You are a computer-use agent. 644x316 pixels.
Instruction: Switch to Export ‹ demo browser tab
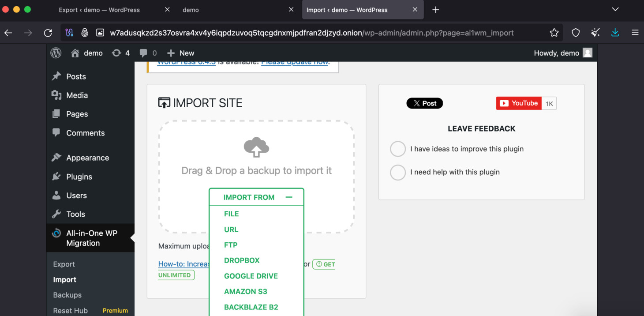(99, 10)
